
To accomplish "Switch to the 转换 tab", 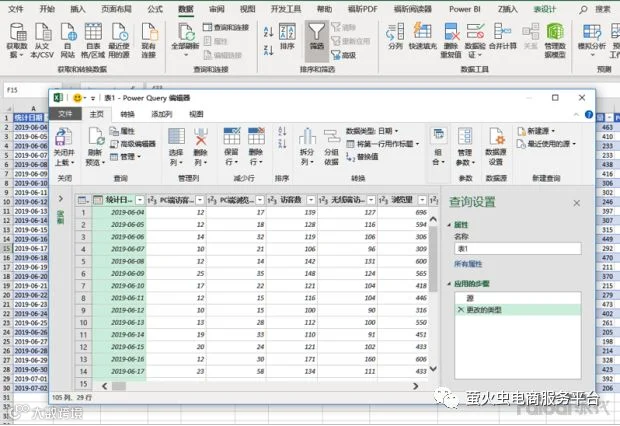I will [127, 114].
